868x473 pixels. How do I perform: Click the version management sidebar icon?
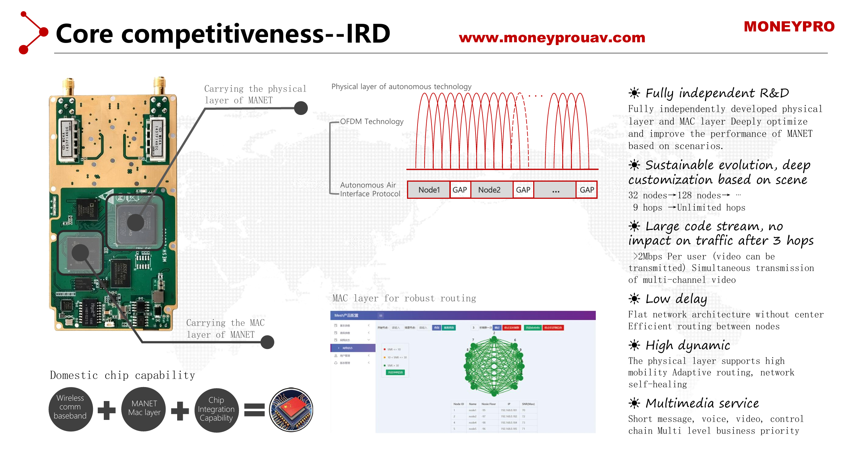coord(336,363)
